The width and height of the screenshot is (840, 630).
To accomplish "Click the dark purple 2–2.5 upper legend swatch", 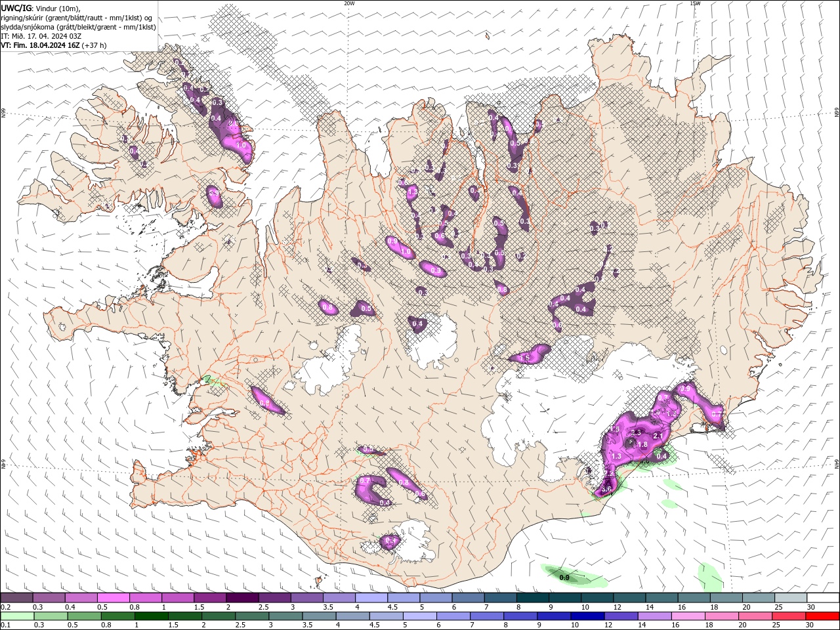I will pos(242,598).
